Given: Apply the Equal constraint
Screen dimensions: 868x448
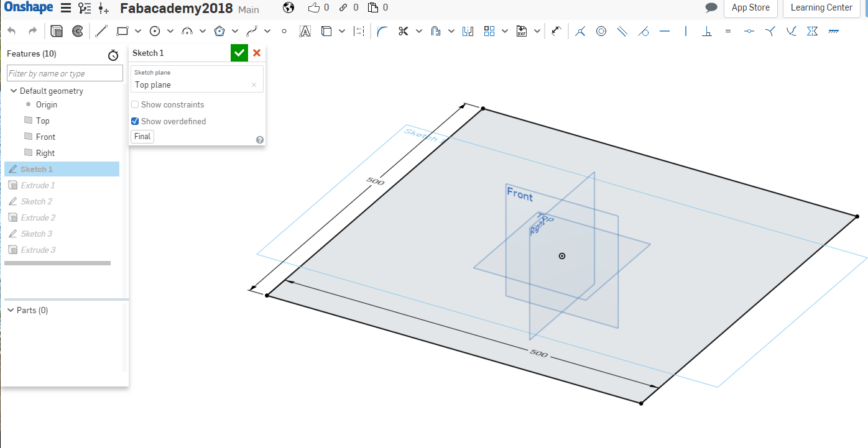Looking at the screenshot, I should 728,31.
